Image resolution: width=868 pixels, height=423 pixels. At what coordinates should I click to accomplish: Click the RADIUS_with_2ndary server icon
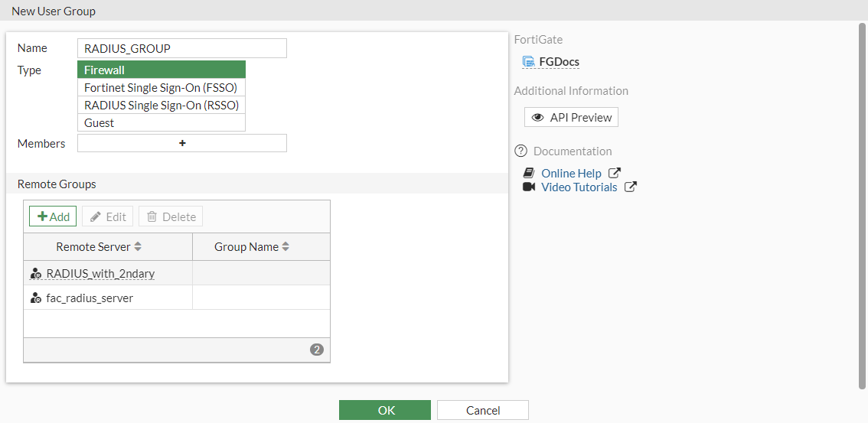[35, 273]
